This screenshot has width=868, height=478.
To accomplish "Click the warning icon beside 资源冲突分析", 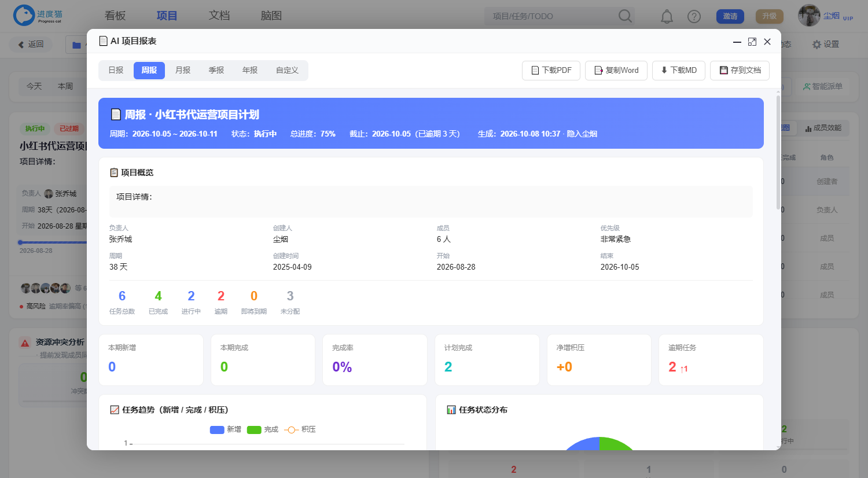I will (x=25, y=343).
